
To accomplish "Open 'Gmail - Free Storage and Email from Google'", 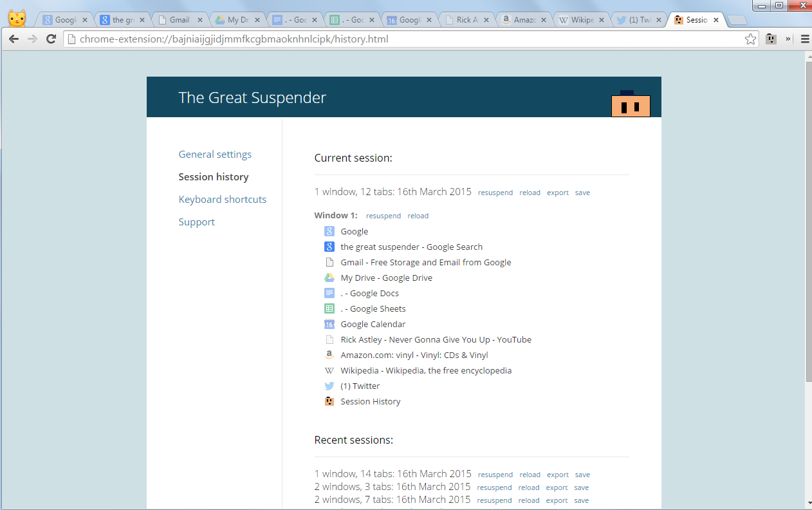I will [x=426, y=262].
